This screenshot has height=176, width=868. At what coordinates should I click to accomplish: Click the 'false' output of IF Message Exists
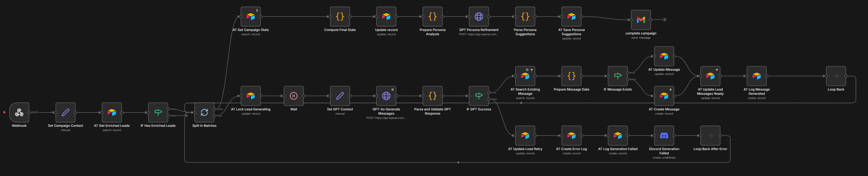[x=628, y=80]
